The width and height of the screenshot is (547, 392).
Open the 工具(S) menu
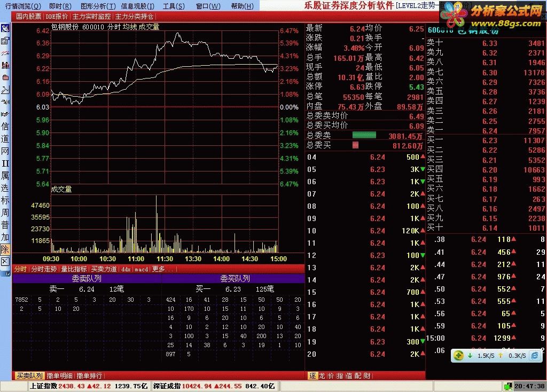174,6
